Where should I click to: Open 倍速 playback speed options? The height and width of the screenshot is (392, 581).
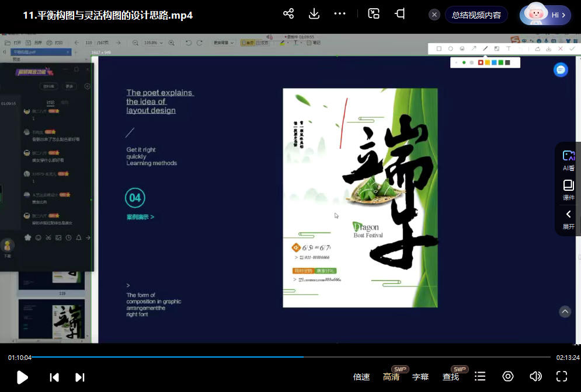click(361, 377)
